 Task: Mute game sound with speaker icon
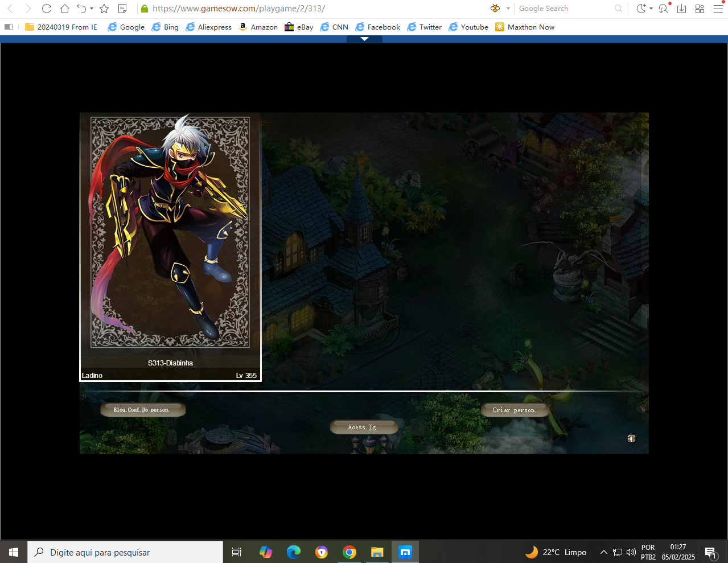point(632,438)
